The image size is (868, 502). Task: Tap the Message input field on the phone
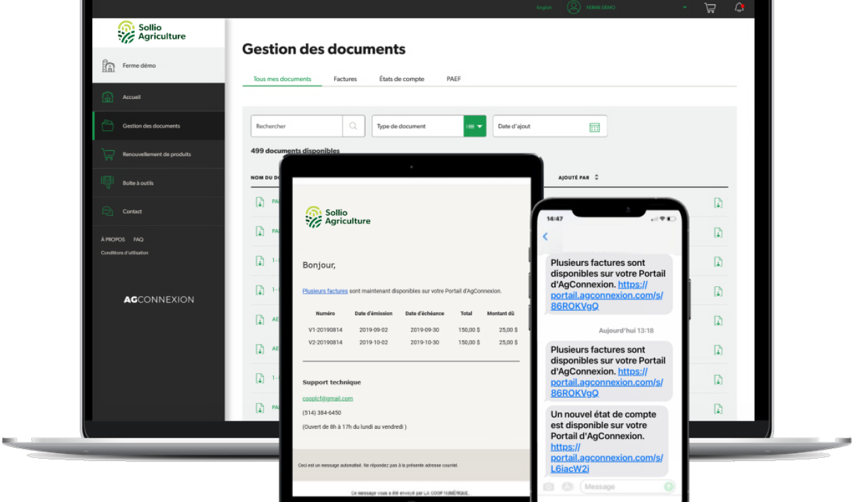[627, 486]
